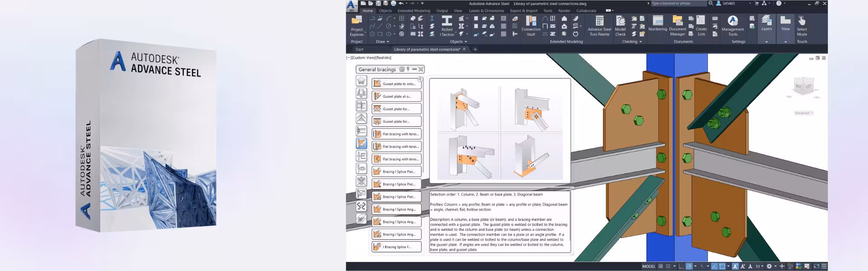This screenshot has width=868, height=271.
Task: Open the customization menu icon in status bar
Action: [824, 266]
